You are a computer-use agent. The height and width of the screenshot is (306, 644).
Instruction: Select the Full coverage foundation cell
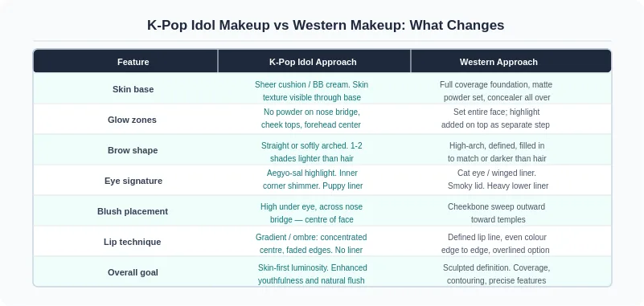496,91
